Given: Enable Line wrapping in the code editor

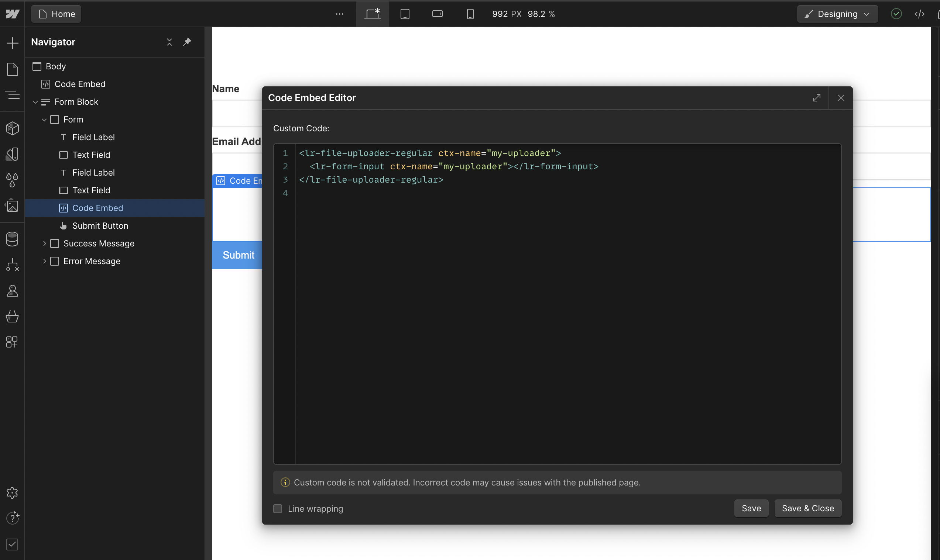Looking at the screenshot, I should tap(278, 508).
